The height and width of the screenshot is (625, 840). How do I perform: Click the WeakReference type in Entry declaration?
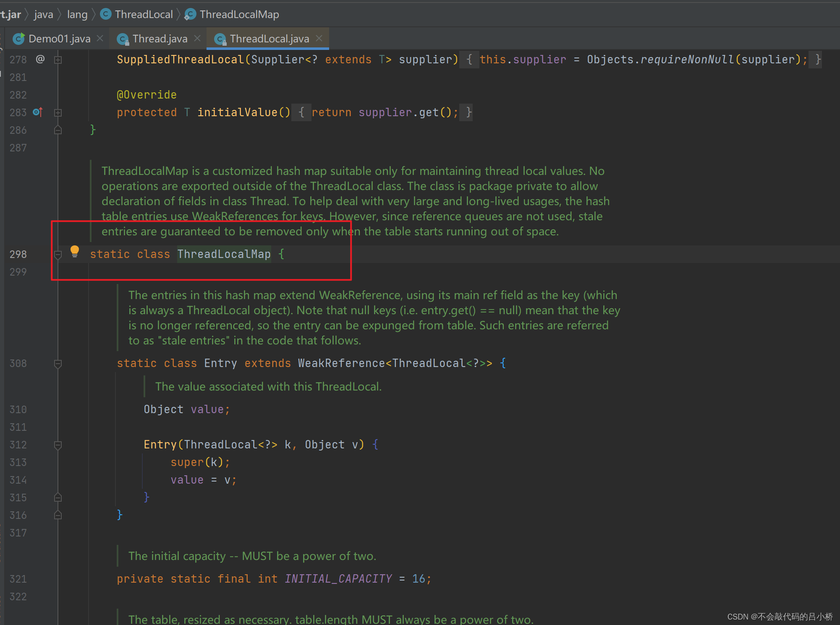coord(341,363)
